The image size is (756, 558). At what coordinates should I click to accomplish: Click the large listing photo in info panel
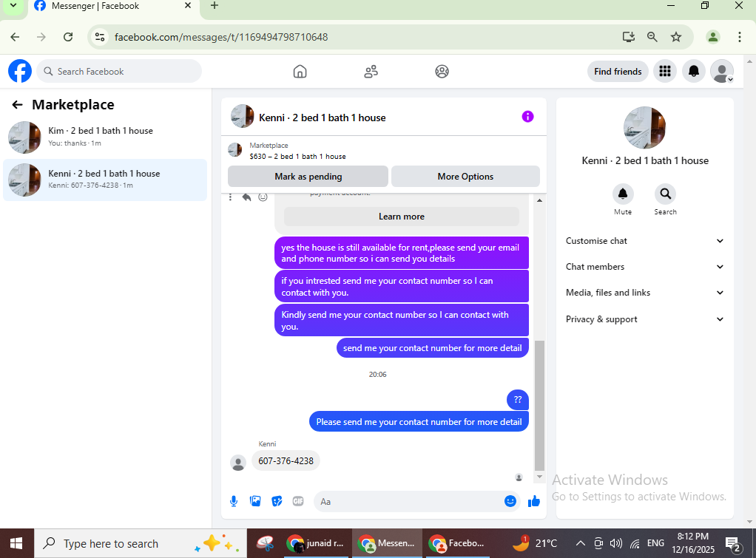click(x=644, y=128)
